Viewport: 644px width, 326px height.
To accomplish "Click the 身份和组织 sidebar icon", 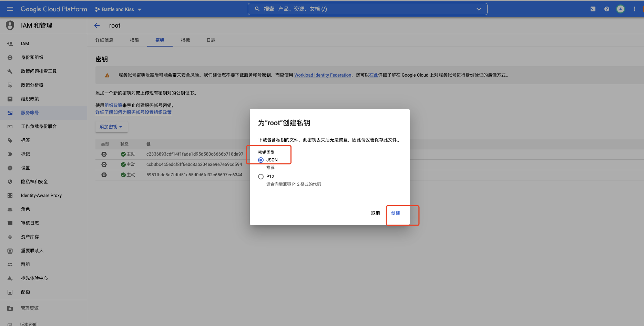I will coord(10,58).
